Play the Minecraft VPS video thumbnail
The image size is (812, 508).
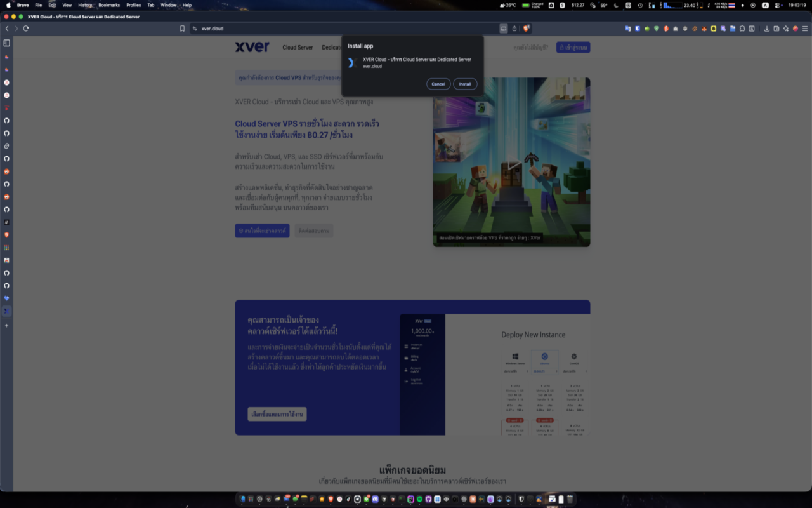(512, 163)
